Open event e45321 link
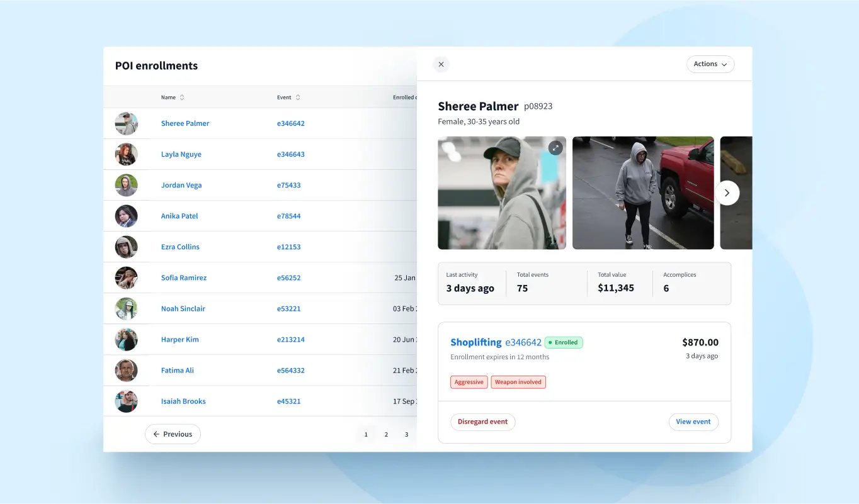This screenshot has width=859, height=504. [289, 401]
